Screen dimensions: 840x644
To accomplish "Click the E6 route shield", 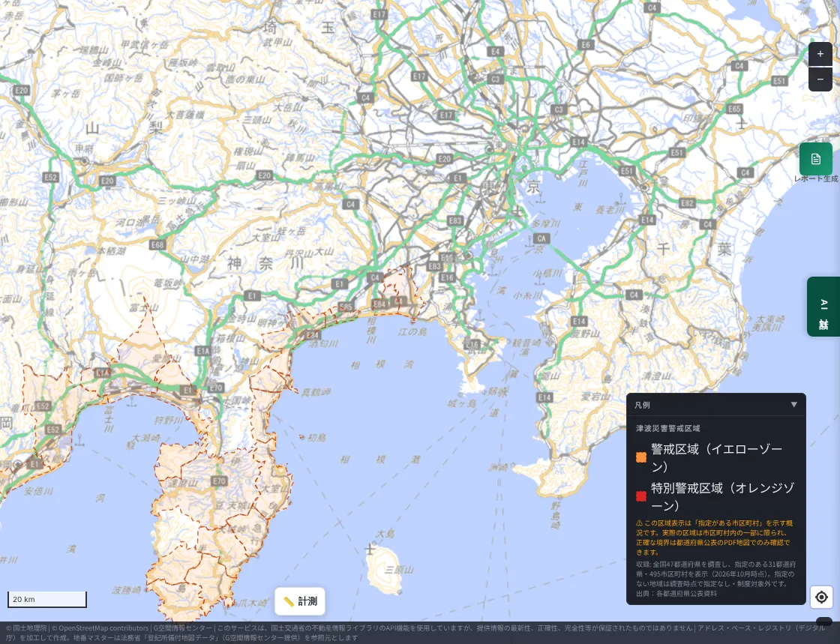I will point(586,44).
